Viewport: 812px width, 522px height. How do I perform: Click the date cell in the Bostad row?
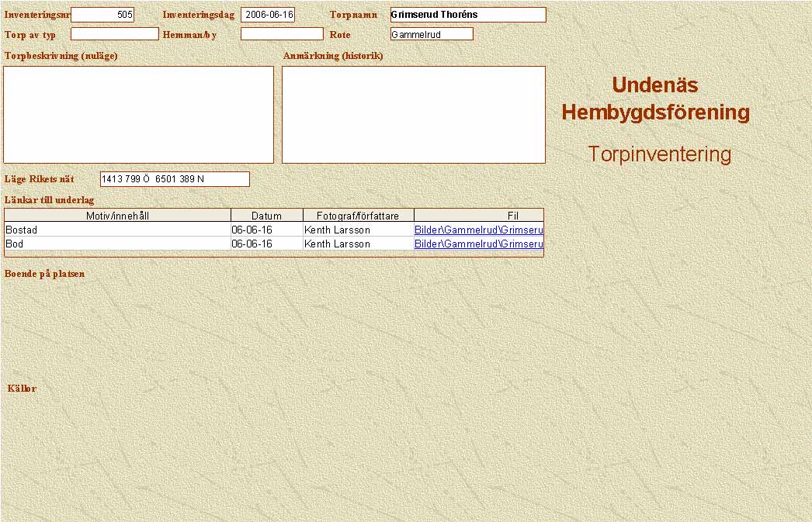point(266,230)
